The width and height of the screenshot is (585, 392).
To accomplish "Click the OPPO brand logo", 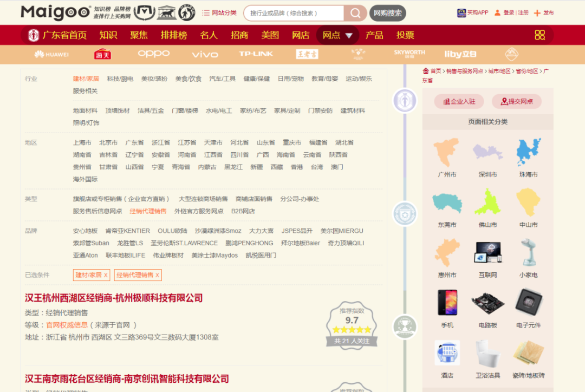I will tap(154, 54).
